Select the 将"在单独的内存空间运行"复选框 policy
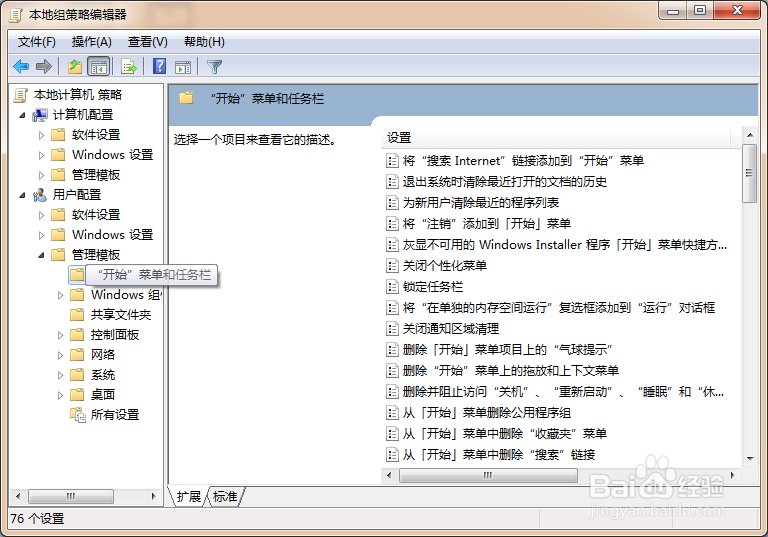The image size is (768, 537). coord(558,308)
